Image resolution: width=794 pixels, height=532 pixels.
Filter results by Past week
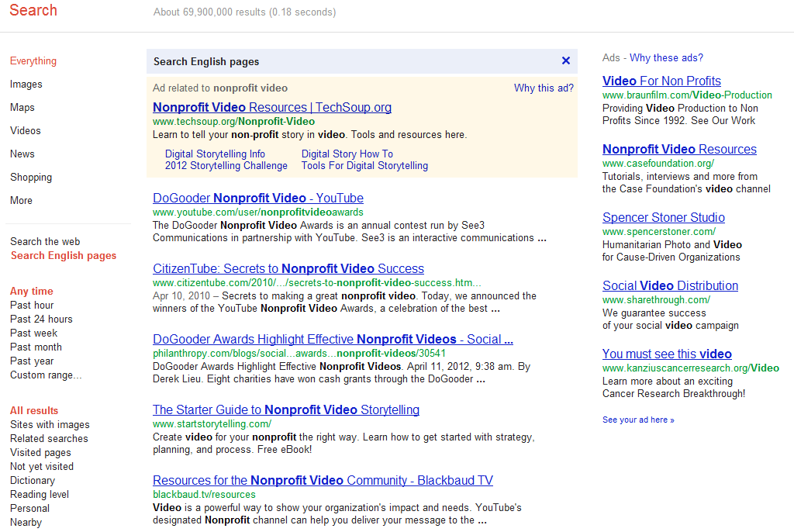(34, 333)
